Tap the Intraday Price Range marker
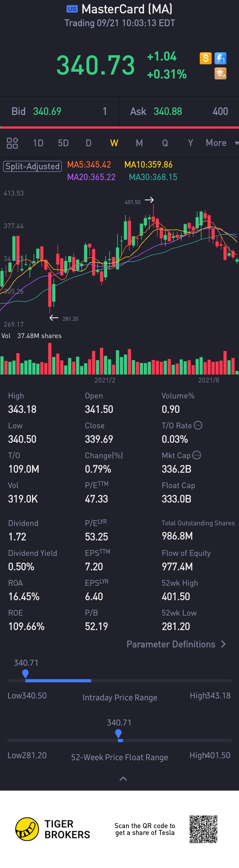Screen dimensions: 239x868 tap(25, 674)
